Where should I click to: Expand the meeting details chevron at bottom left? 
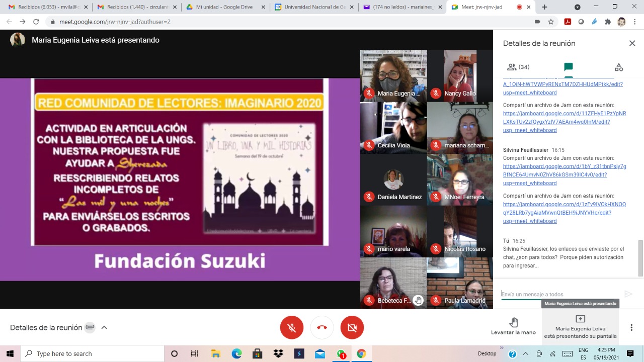click(104, 327)
